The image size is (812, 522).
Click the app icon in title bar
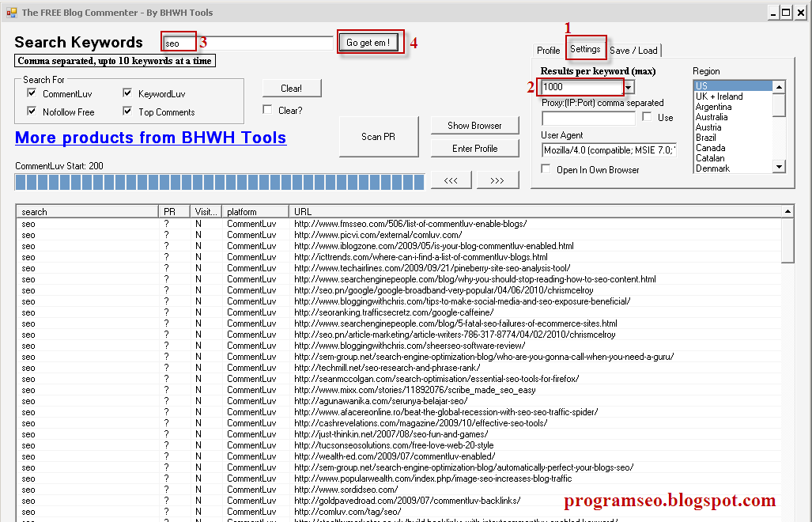point(11,13)
